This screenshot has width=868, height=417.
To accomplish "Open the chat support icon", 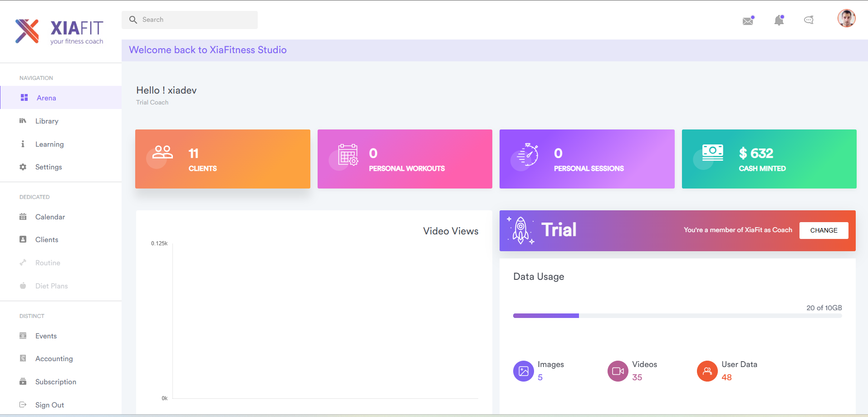I will click(809, 20).
